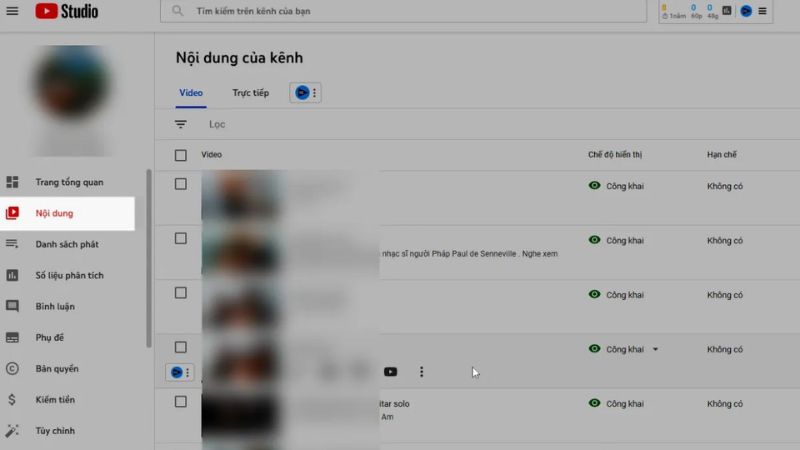Check the first video row checkbox

pyautogui.click(x=181, y=184)
